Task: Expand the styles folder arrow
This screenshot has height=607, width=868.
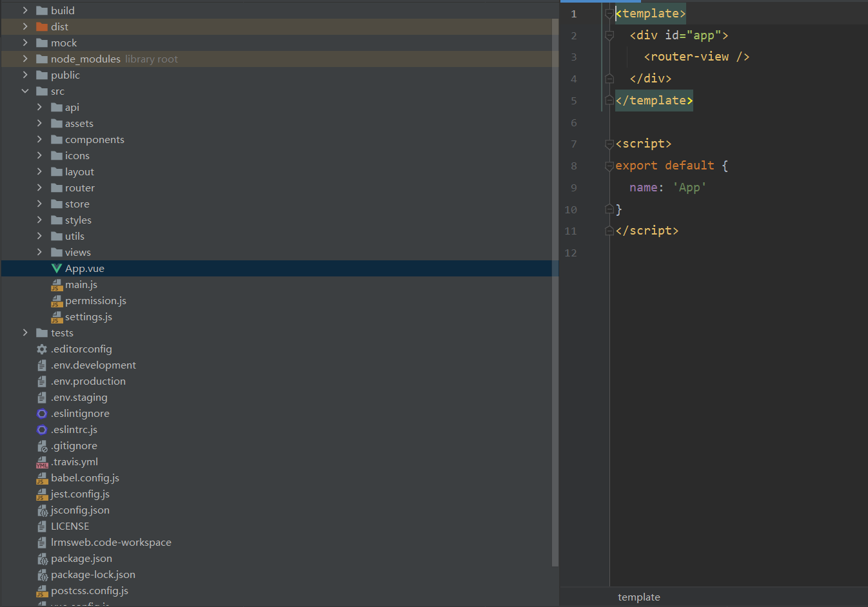Action: (x=39, y=220)
